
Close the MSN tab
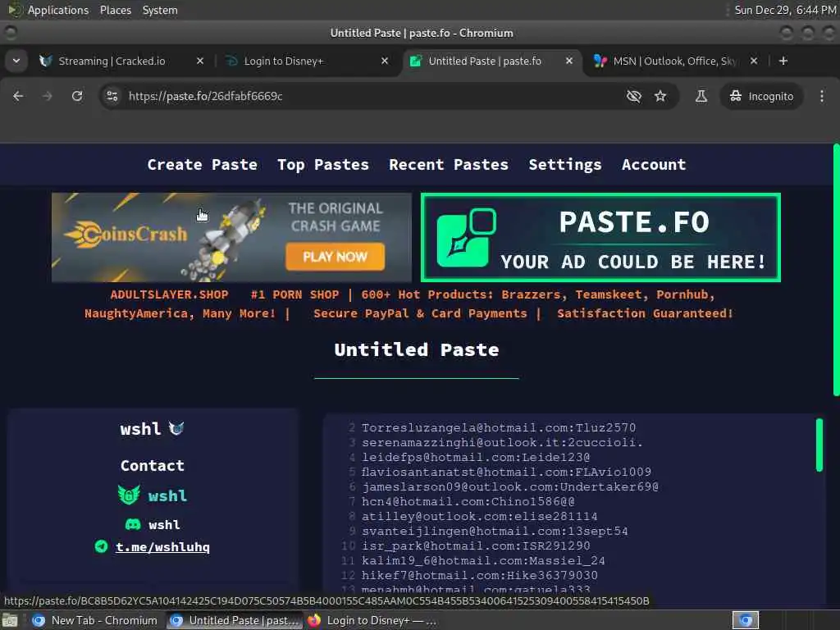(x=754, y=61)
